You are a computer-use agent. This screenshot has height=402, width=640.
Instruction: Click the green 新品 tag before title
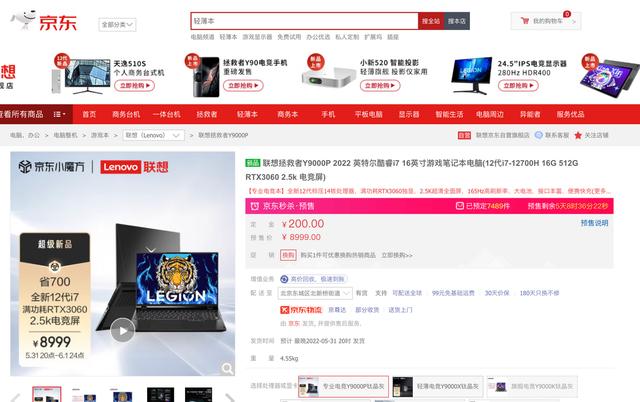[253, 163]
